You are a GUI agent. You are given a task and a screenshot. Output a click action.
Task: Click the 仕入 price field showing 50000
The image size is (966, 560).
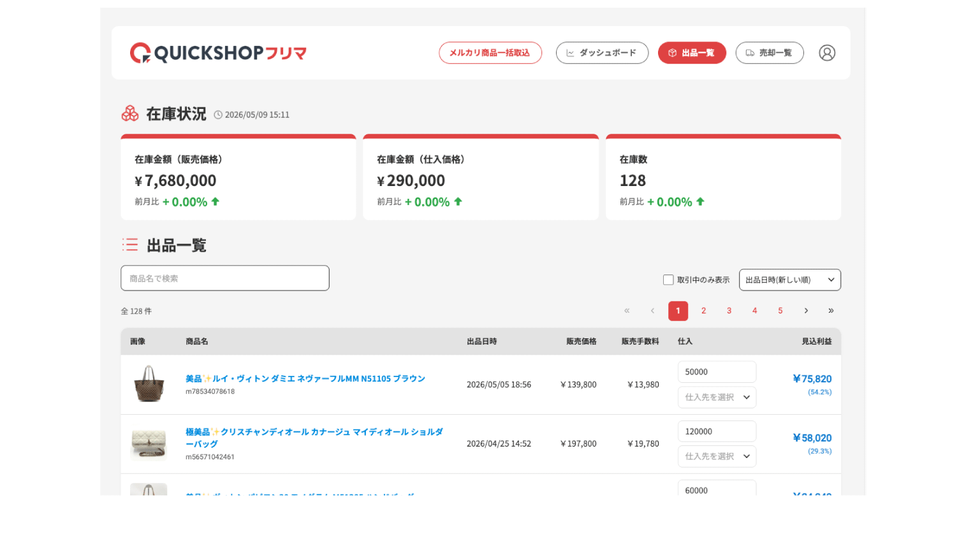717,372
